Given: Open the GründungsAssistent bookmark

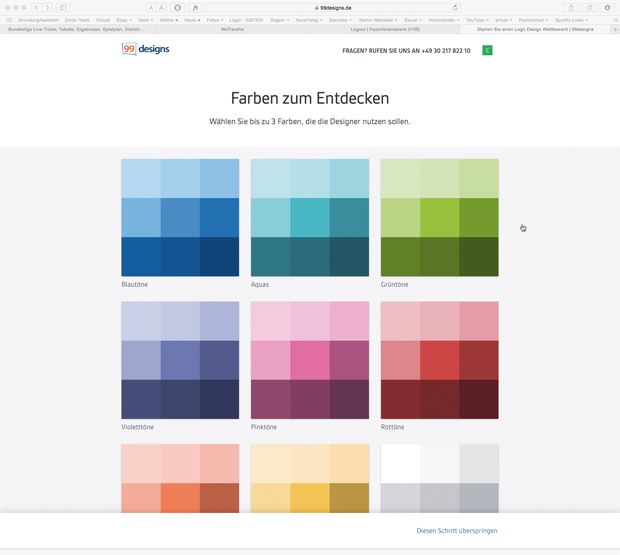Looking at the screenshot, I should coord(38,20).
